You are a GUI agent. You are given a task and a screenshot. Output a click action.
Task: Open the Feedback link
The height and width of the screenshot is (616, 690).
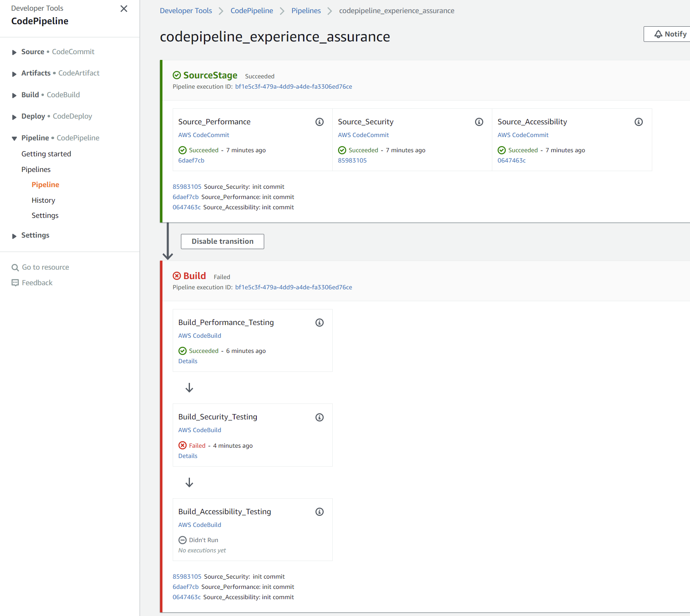coord(37,283)
